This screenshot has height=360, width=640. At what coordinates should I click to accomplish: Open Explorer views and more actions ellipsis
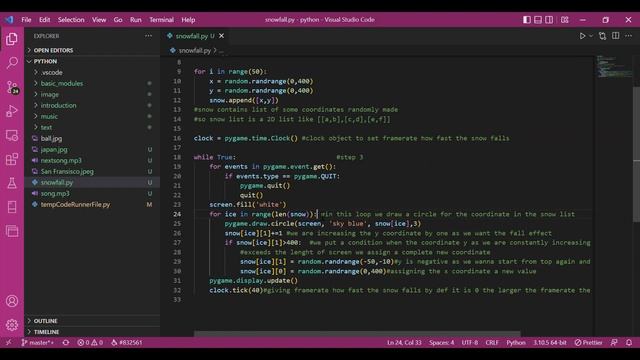148,36
